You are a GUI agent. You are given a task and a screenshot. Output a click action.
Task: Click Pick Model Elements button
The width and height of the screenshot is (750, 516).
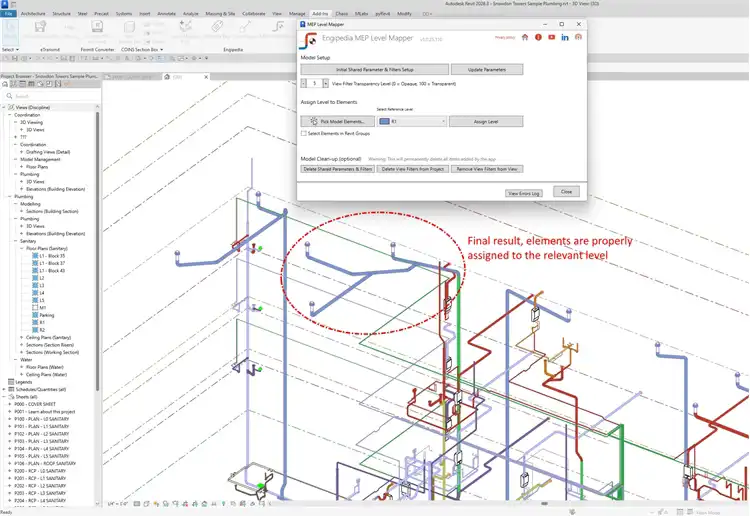337,121
